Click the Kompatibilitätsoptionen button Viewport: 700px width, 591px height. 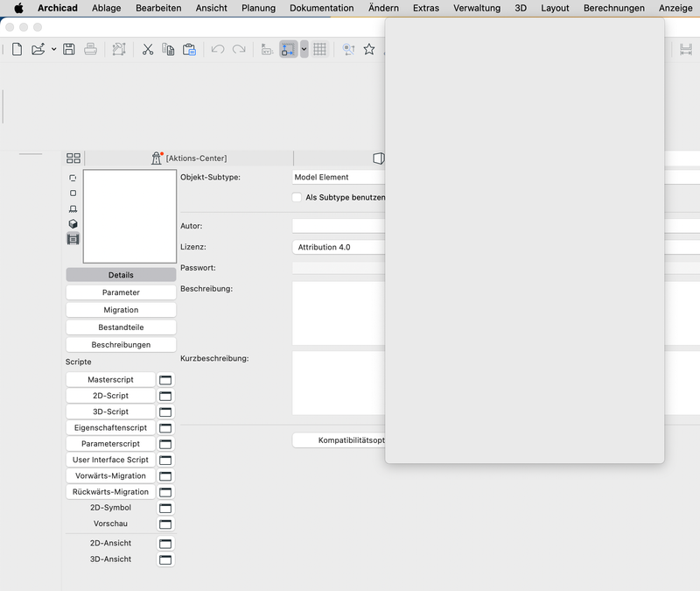(x=339, y=440)
